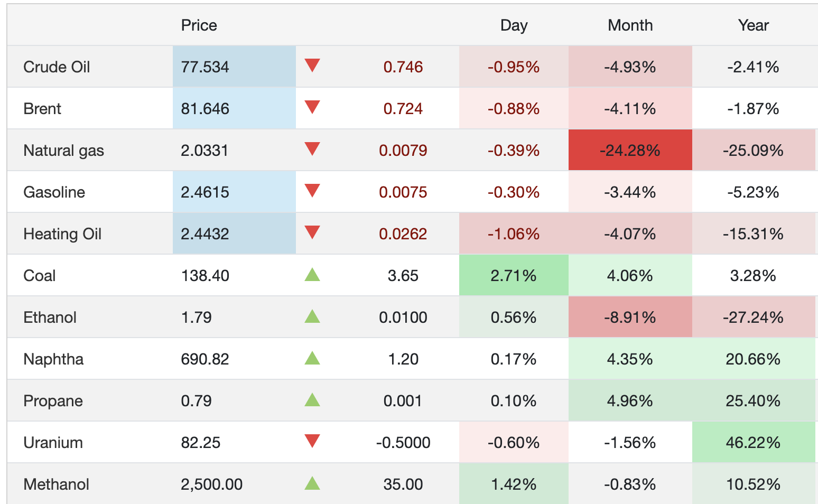Open the Brent commodity link
The height and width of the screenshot is (504, 818).
click(x=42, y=109)
